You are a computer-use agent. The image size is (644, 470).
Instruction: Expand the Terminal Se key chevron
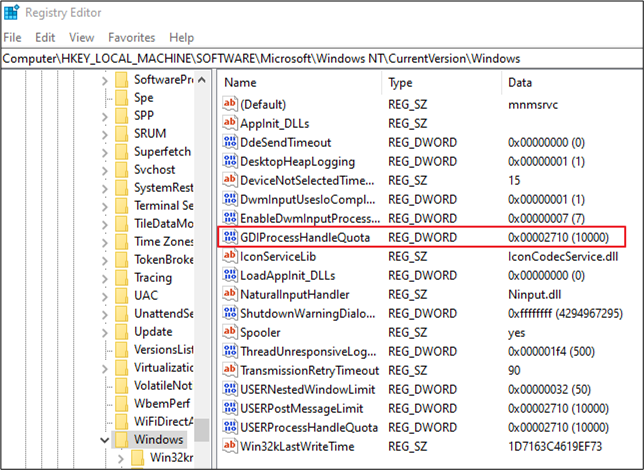[105, 207]
